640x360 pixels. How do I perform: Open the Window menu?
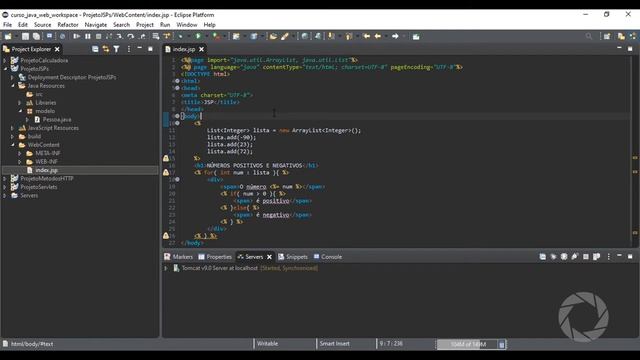[187, 25]
